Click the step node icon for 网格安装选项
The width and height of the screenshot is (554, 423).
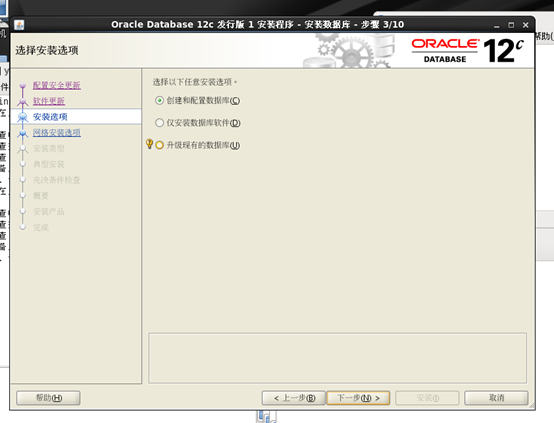pyautogui.click(x=23, y=133)
